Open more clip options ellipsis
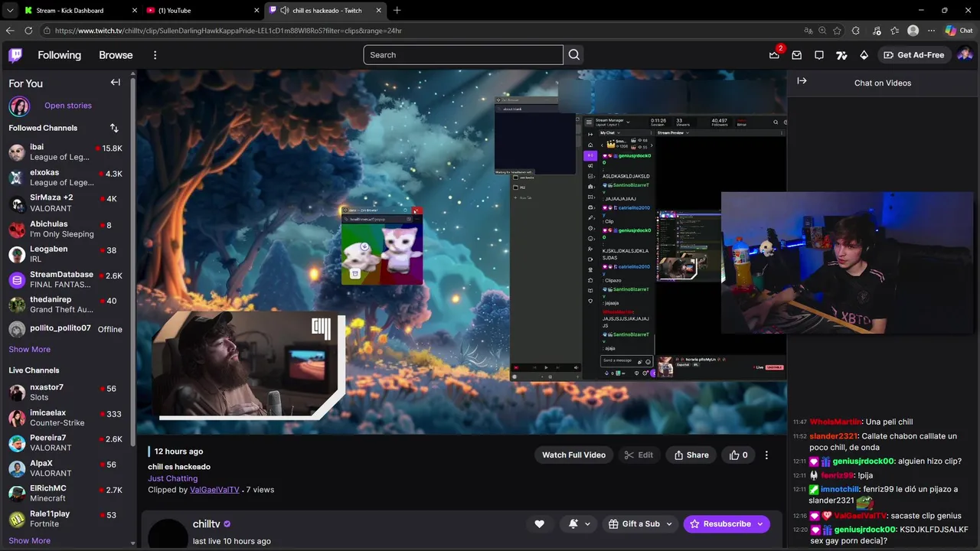Screen dimensions: 980x551 [x=766, y=455]
